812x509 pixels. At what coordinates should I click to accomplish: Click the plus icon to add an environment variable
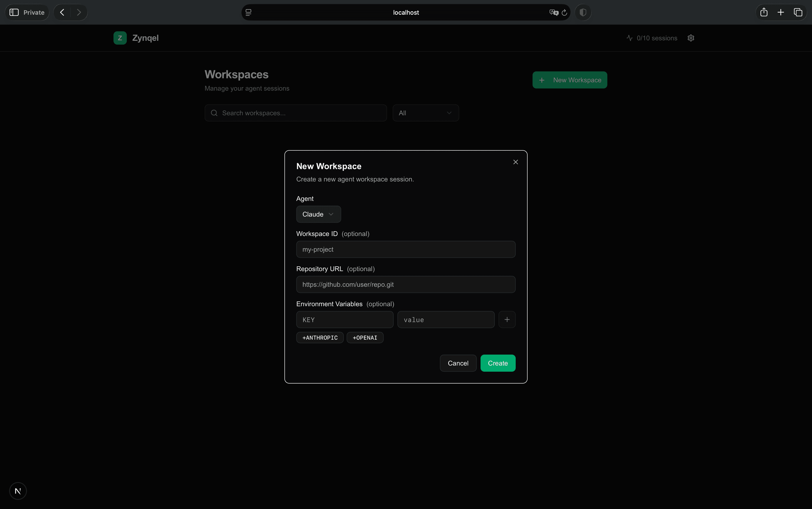[x=507, y=319]
